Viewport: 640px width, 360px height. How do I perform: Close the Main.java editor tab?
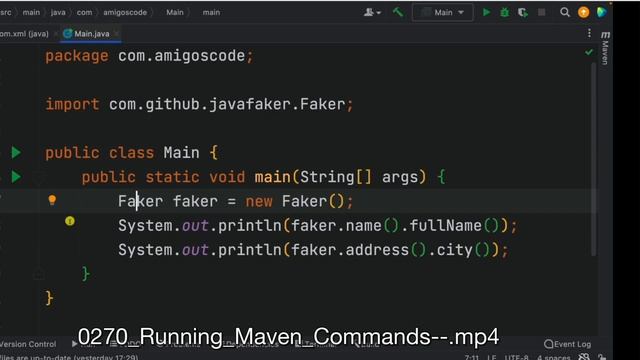116,33
